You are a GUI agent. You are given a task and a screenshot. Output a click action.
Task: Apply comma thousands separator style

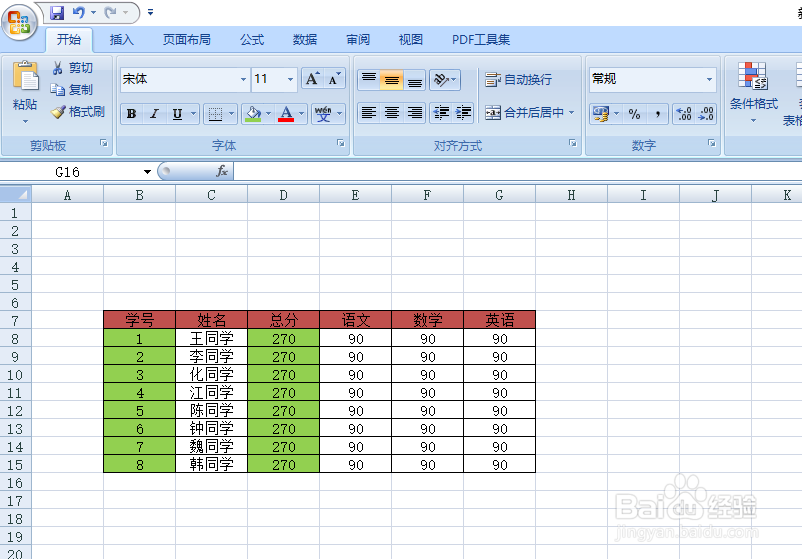pyautogui.click(x=657, y=114)
